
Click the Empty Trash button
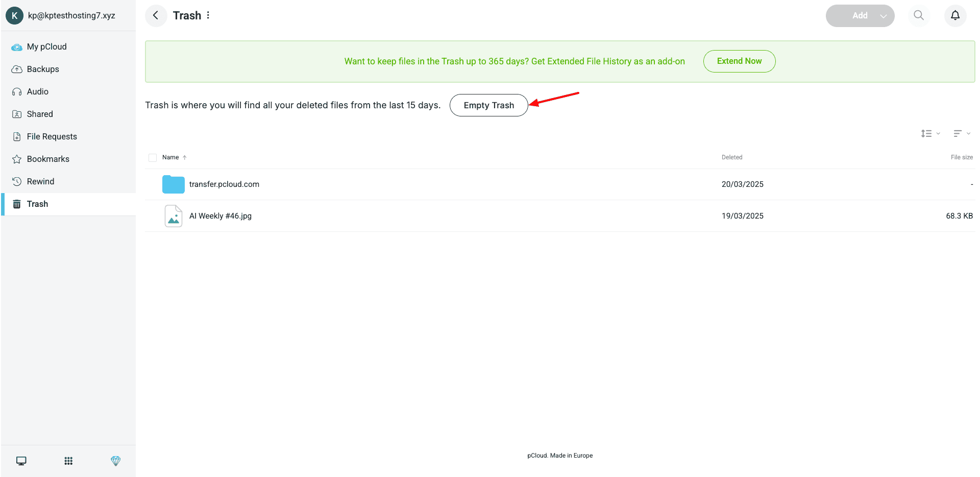click(488, 105)
